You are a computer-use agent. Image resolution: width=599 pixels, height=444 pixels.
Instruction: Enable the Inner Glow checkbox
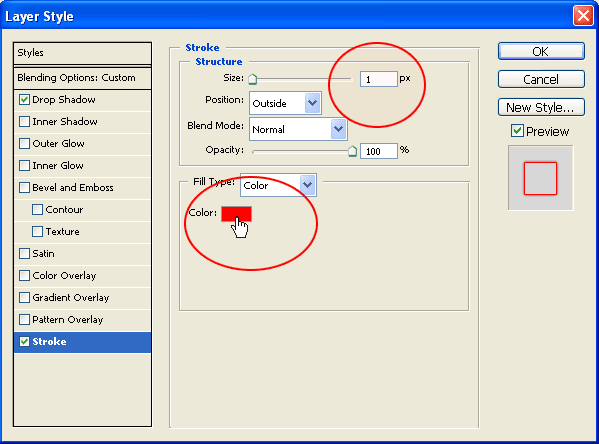24,165
